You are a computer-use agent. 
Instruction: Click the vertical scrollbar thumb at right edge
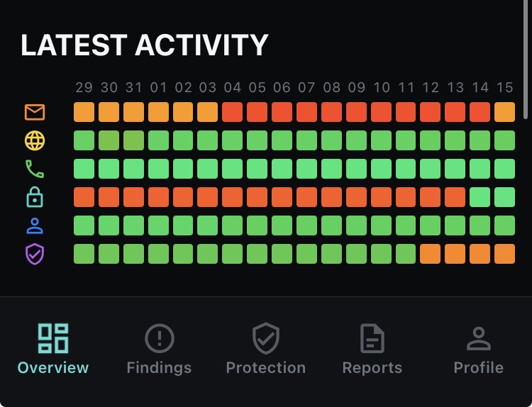point(526,60)
